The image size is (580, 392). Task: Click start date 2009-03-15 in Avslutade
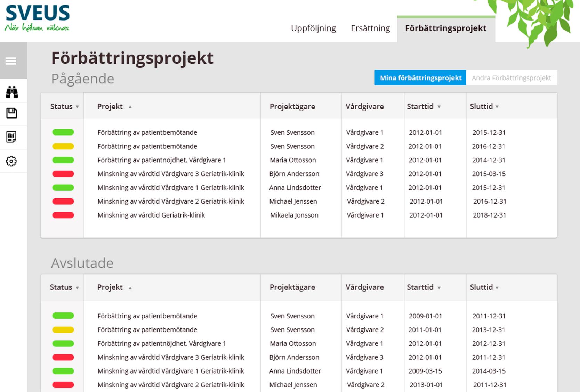pyautogui.click(x=425, y=371)
